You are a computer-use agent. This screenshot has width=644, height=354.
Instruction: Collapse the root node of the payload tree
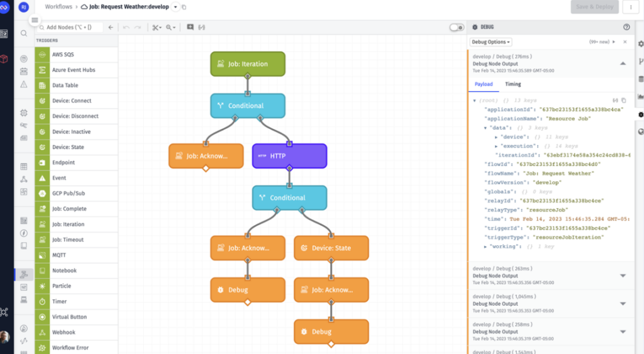pyautogui.click(x=475, y=101)
